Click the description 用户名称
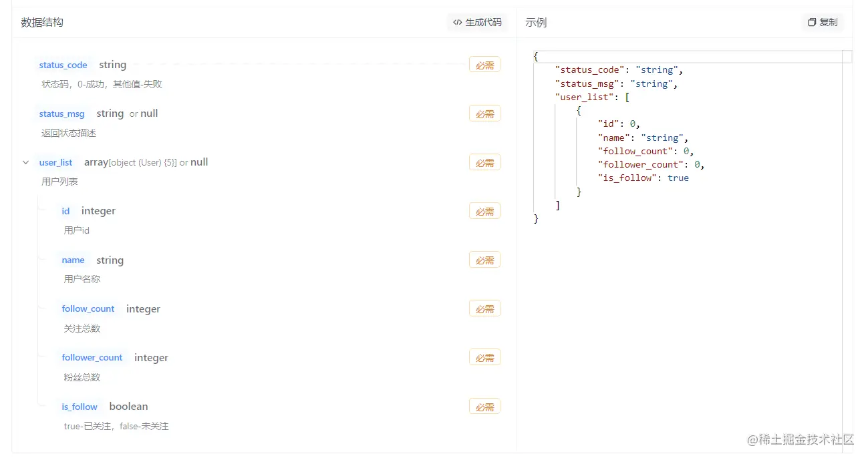 (x=82, y=279)
